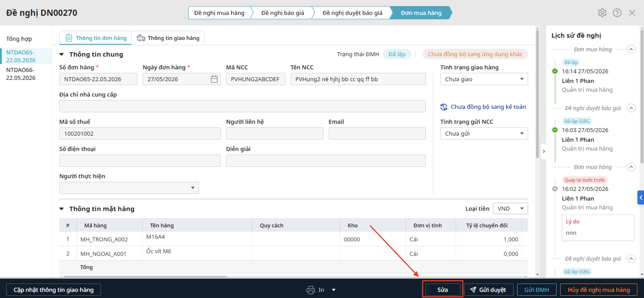
Task: Select the Đơn mua hàng step
Action: click(x=421, y=13)
